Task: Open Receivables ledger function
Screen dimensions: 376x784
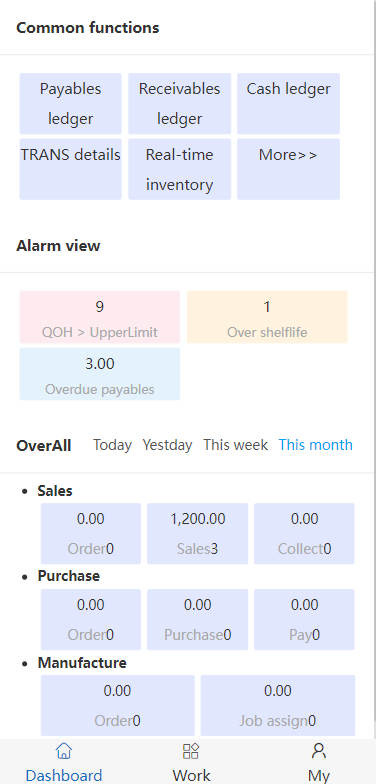Action: pos(180,104)
